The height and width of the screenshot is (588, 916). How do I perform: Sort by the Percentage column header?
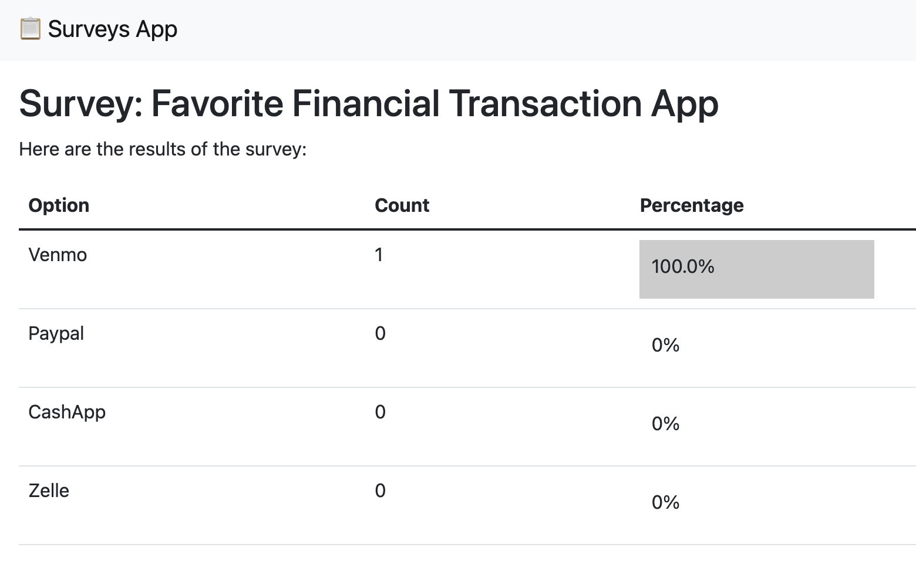[x=692, y=205]
